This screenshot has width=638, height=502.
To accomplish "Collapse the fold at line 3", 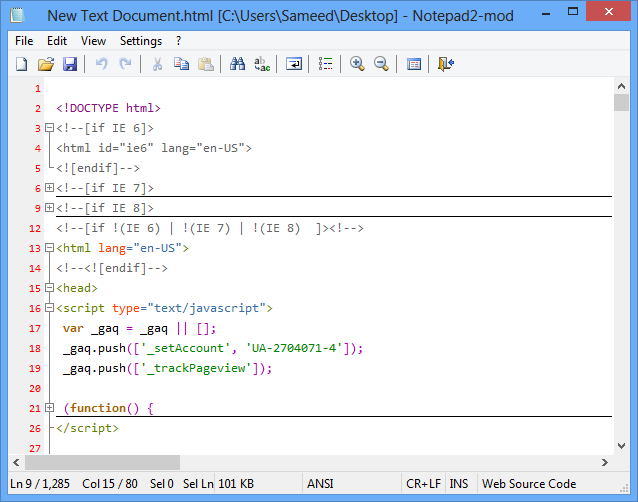I will coord(49,128).
